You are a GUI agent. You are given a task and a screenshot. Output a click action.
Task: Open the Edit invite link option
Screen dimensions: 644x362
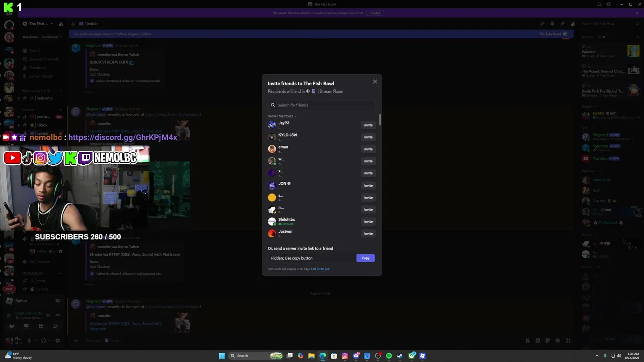coord(320,269)
